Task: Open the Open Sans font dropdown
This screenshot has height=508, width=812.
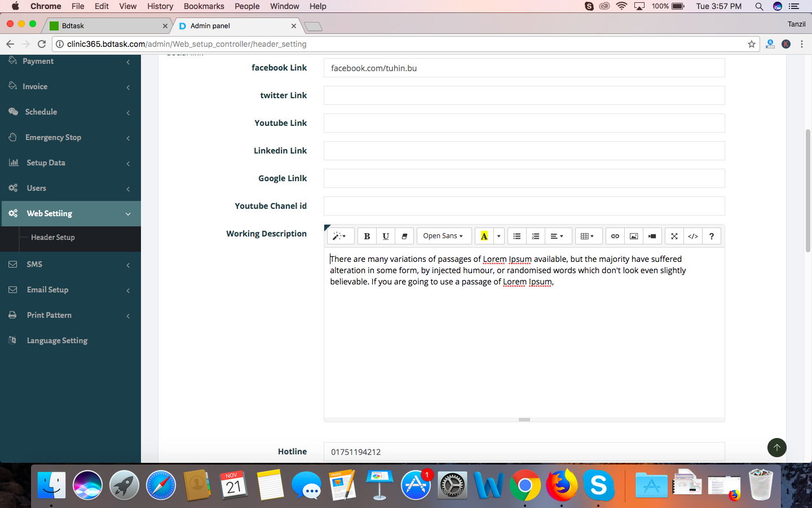Action: click(x=443, y=236)
